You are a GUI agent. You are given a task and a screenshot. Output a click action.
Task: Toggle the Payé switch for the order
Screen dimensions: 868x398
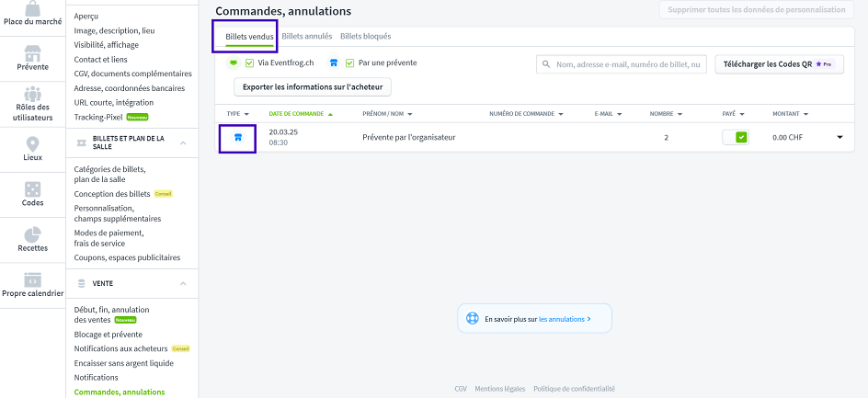pyautogui.click(x=735, y=137)
